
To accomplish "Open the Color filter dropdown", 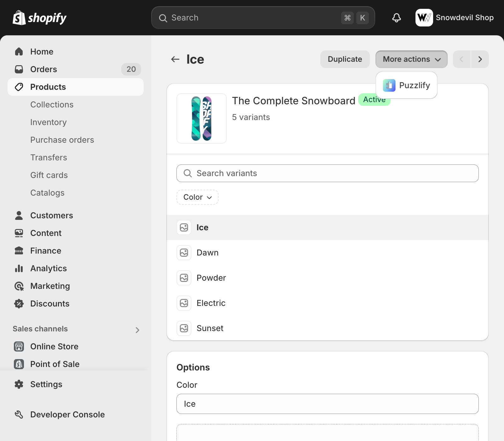I will 197,197.
